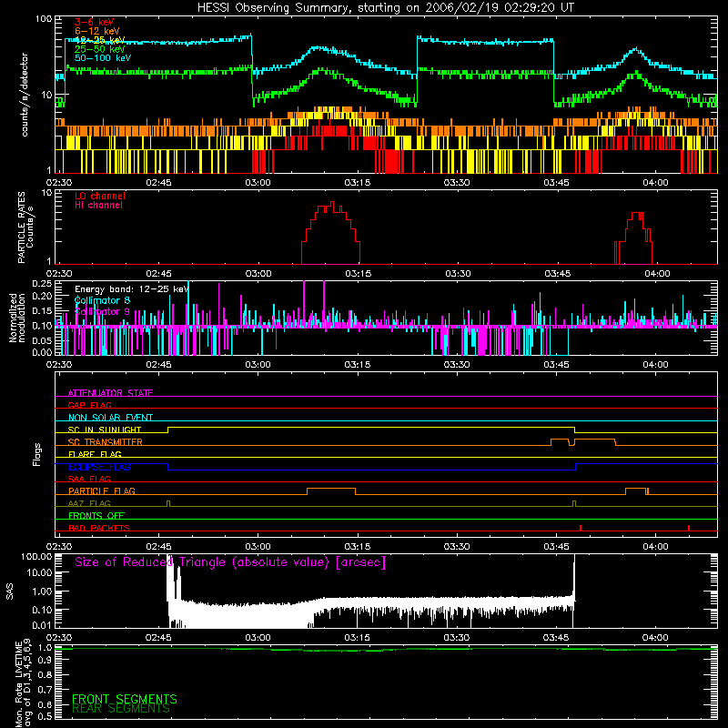This screenshot has height=728, width=728.
Task: Click the 04:00 tick under the SAS panel
Action: 655,638
